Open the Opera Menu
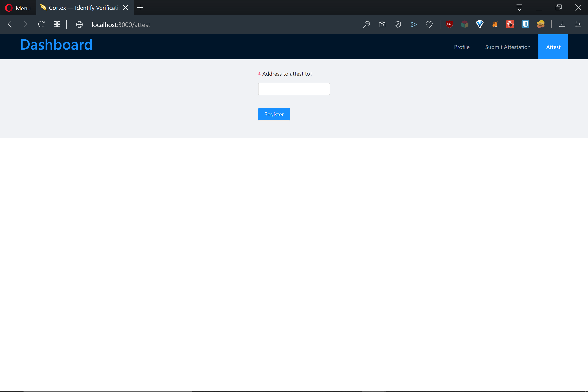The height and width of the screenshot is (392, 588). [18, 8]
